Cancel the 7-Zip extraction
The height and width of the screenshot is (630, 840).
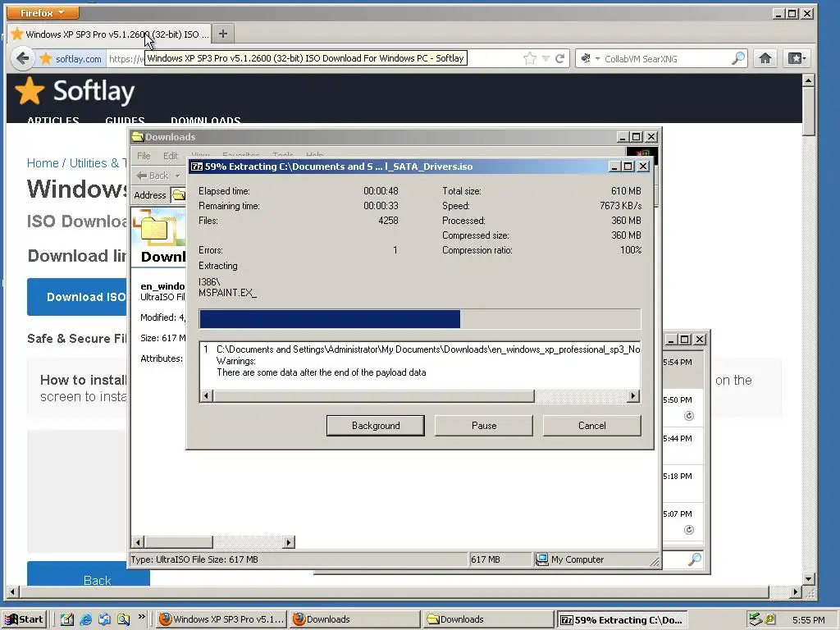click(592, 426)
